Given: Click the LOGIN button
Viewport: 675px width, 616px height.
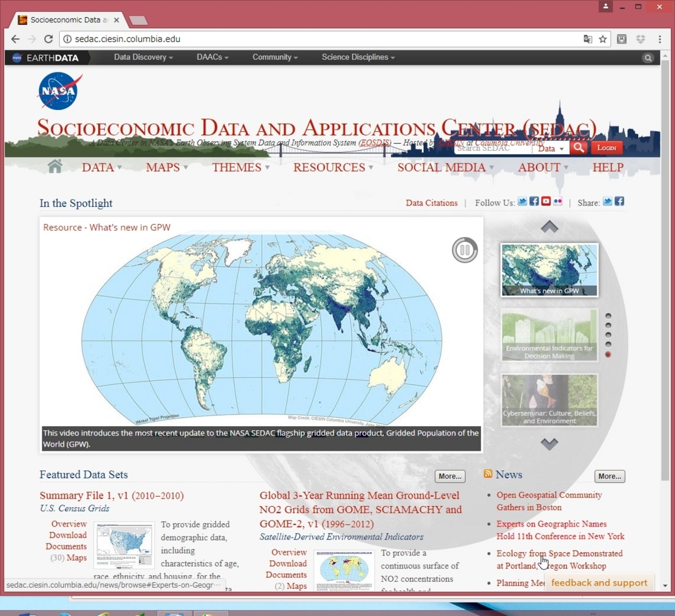Looking at the screenshot, I should [x=607, y=148].
